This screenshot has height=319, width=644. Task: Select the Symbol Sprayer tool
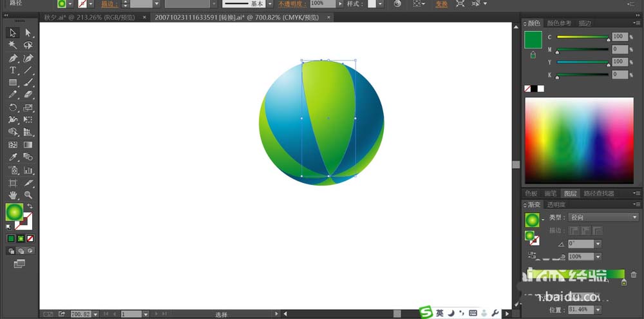13,169
